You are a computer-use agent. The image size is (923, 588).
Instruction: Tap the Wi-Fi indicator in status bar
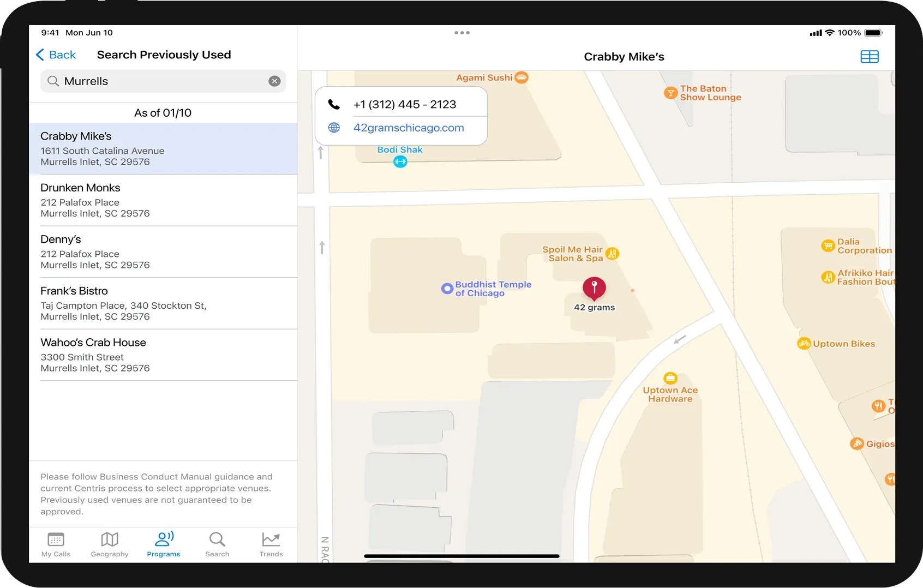tap(830, 33)
